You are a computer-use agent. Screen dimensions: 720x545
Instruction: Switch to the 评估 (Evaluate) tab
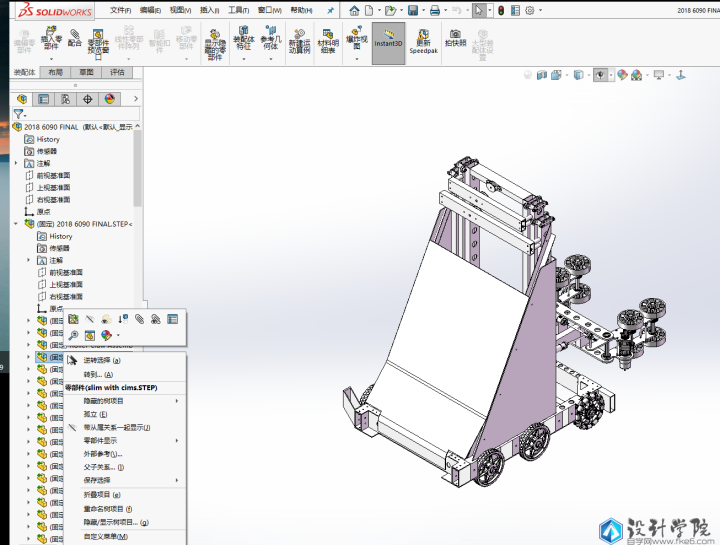tap(117, 72)
